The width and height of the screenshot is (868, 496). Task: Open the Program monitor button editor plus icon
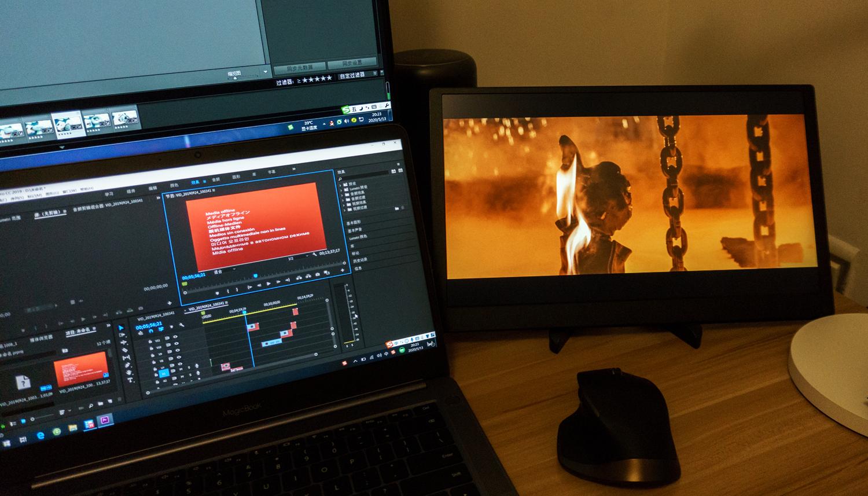(x=343, y=271)
